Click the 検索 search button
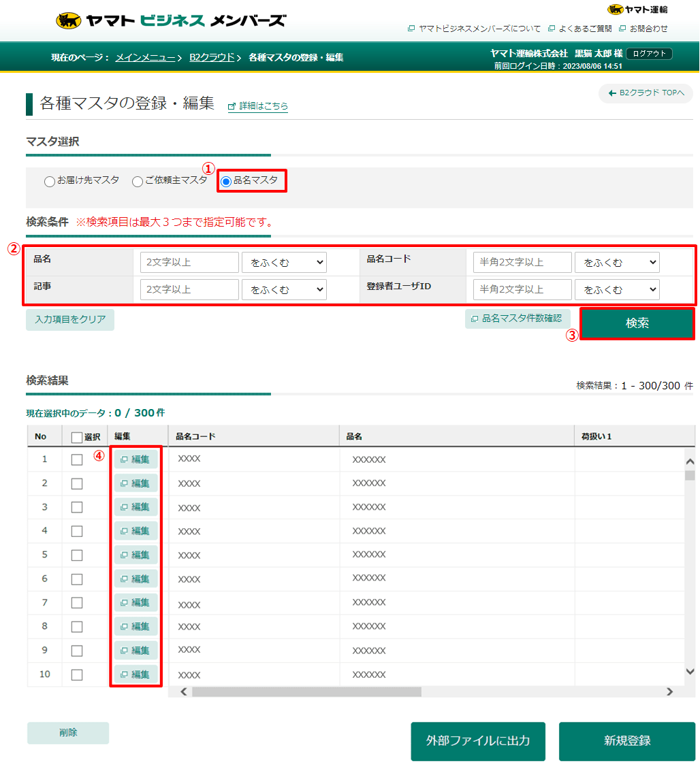Screen dimensions: 700x765 [x=637, y=323]
